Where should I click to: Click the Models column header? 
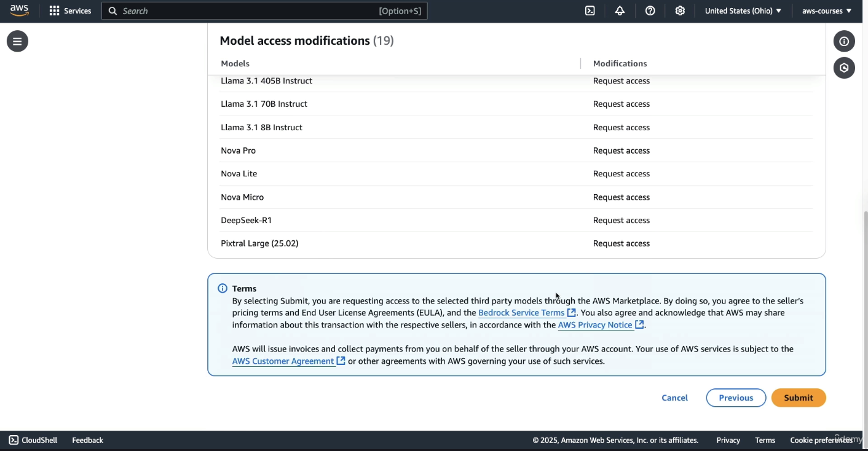pyautogui.click(x=235, y=63)
